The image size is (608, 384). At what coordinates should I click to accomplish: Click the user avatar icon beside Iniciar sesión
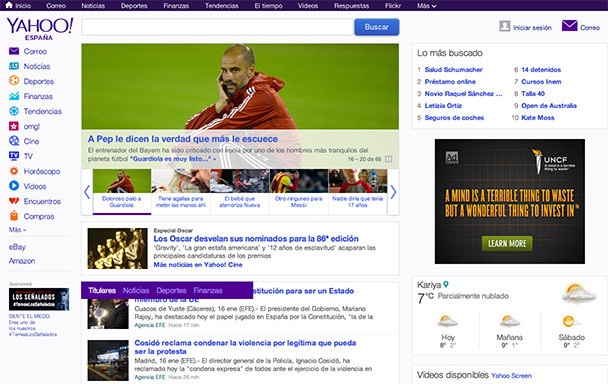(504, 26)
